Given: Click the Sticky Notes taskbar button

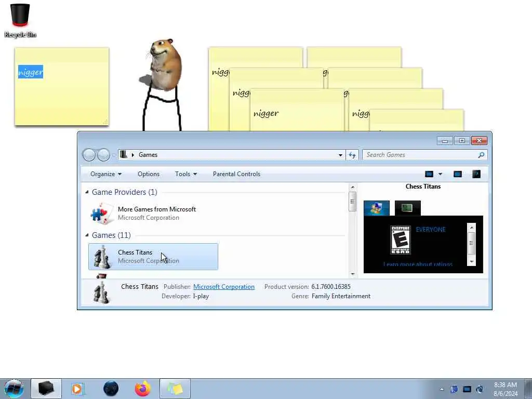Looking at the screenshot, I should 175,389.
